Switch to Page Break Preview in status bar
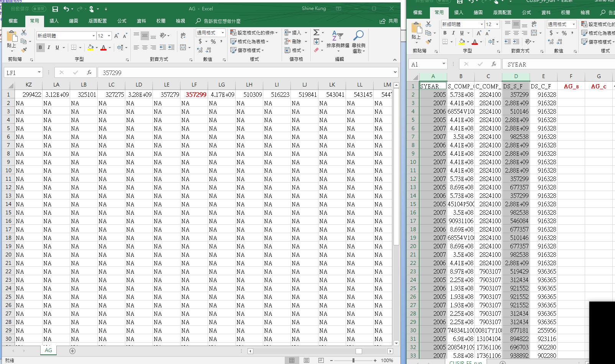 pos(321,360)
